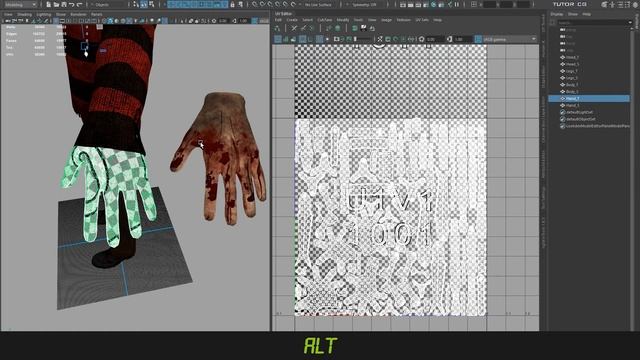
Task: Open the Panels menu of 3D viewport
Action: (97, 14)
